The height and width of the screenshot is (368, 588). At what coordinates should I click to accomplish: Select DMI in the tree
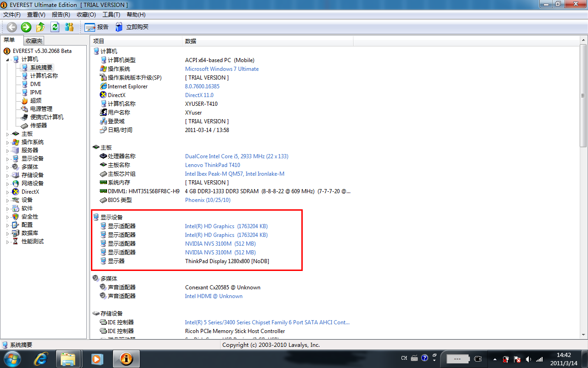coord(35,84)
